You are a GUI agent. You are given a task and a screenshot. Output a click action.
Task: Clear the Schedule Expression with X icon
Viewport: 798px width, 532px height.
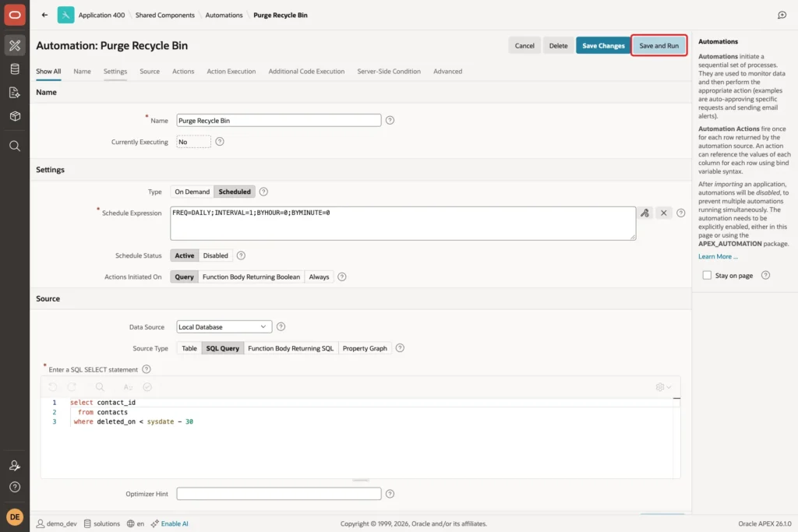point(664,213)
